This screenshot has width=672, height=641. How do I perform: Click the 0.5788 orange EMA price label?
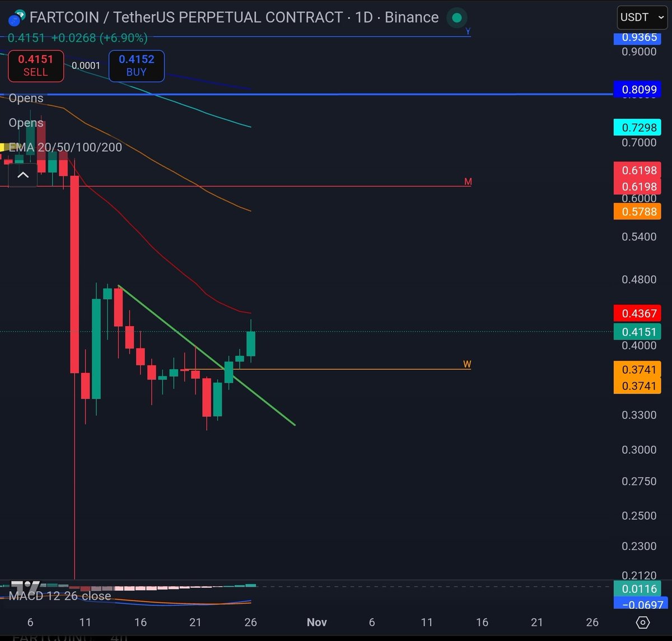point(637,212)
